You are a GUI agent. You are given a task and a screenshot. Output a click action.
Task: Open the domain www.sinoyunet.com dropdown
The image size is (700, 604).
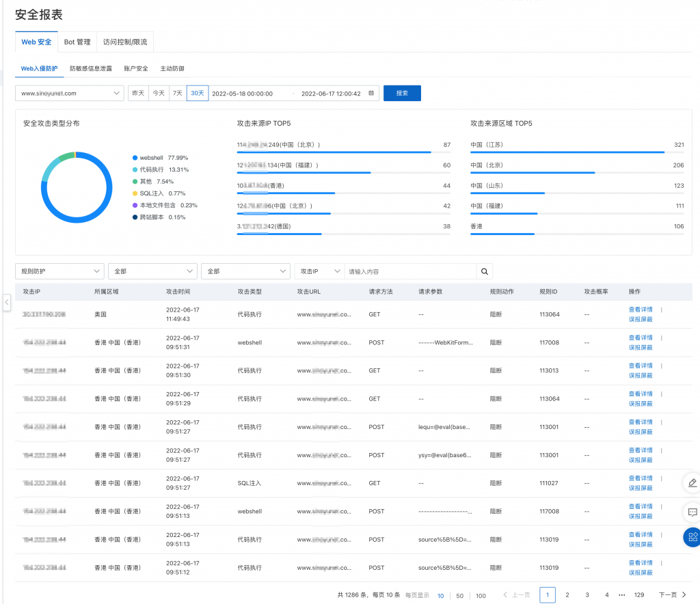(x=70, y=93)
